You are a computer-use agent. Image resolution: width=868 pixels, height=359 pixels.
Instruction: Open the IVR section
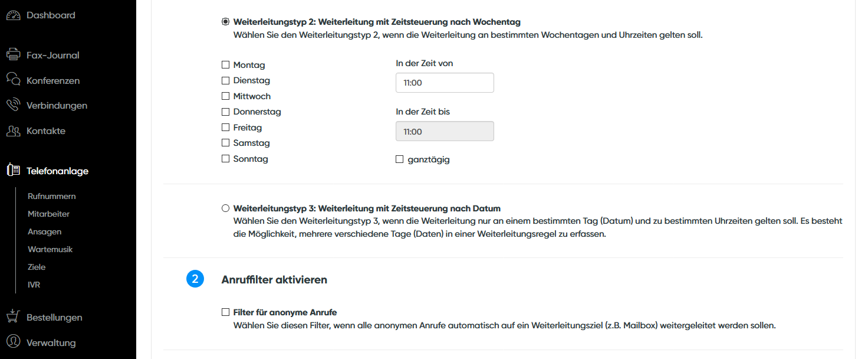pyautogui.click(x=34, y=285)
